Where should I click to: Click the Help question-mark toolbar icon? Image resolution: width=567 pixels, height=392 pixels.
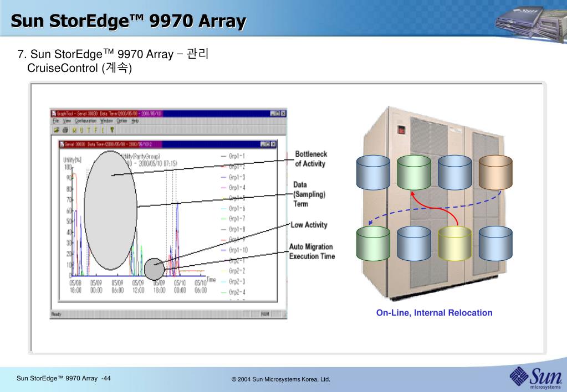[x=112, y=130]
